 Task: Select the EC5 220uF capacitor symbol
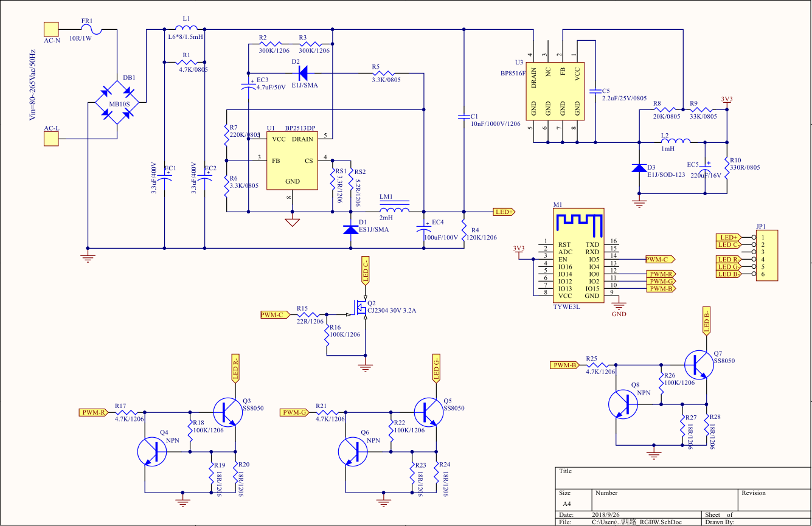pyautogui.click(x=706, y=167)
